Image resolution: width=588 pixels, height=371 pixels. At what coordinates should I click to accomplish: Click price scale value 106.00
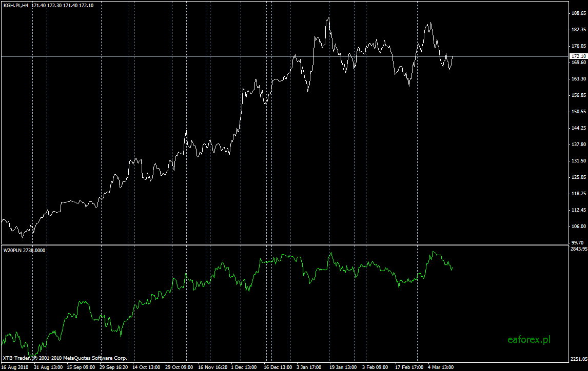click(x=579, y=226)
